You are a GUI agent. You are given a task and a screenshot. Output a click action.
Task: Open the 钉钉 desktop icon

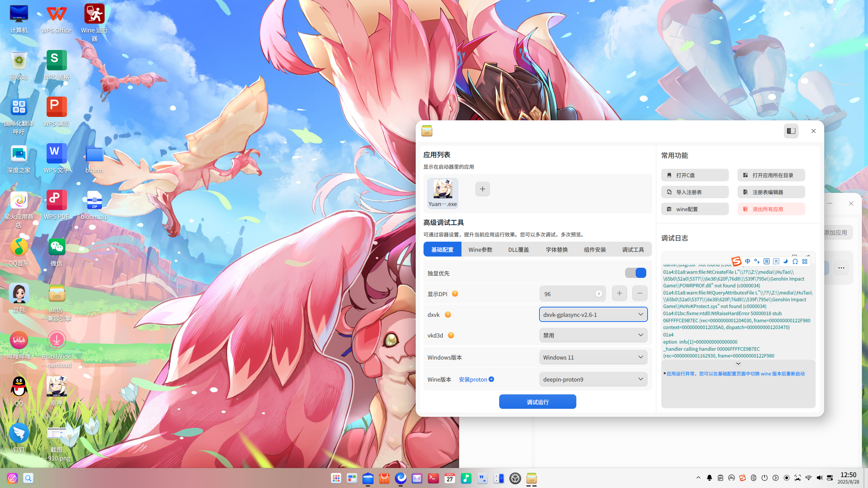pos(19,438)
